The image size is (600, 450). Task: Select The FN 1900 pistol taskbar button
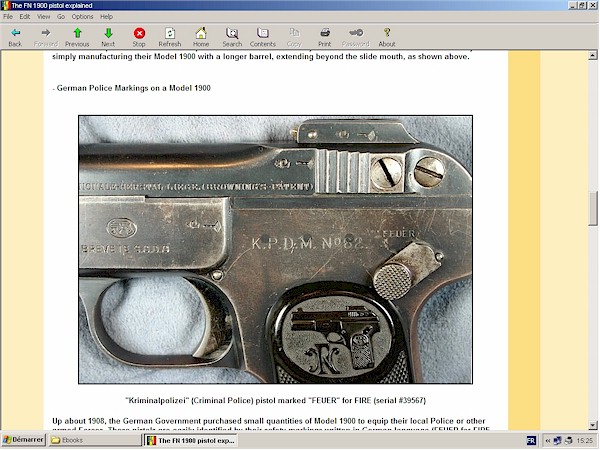pyautogui.click(x=191, y=440)
